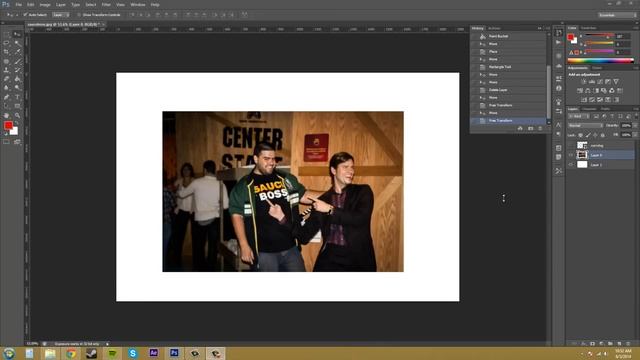The image size is (640, 360).
Task: Select the Blur tool
Action: (x=7, y=88)
